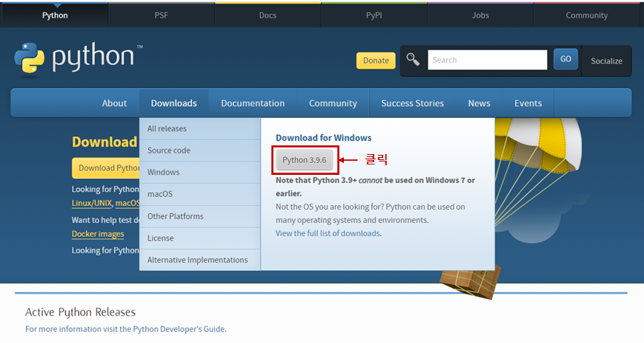Viewport: 644px width, 343px height.
Task: Click the yellow Download Python button
Action: point(106,168)
